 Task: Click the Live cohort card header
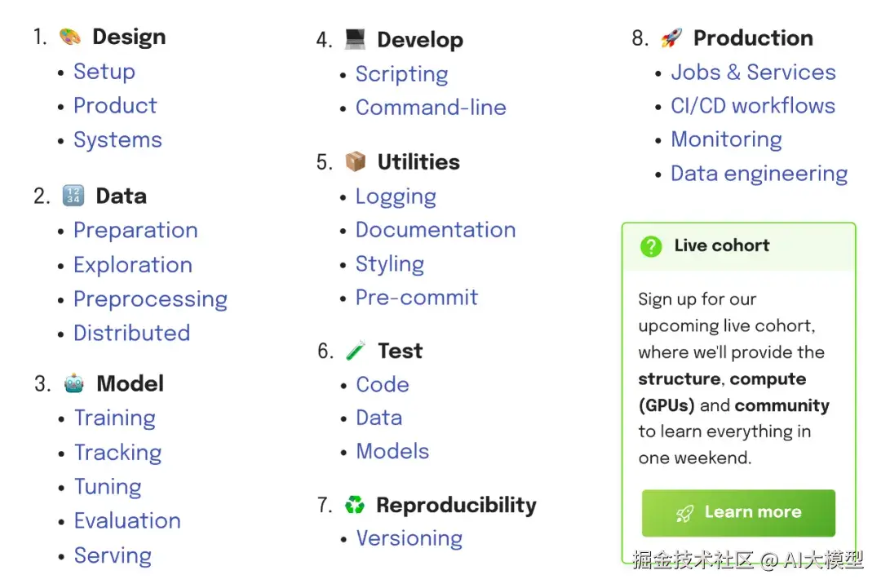tap(738, 246)
